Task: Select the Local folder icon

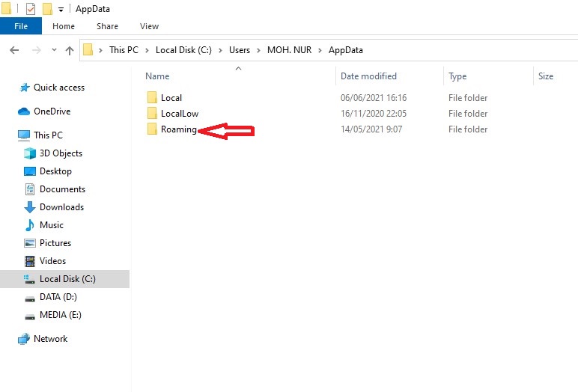Action: (x=152, y=98)
